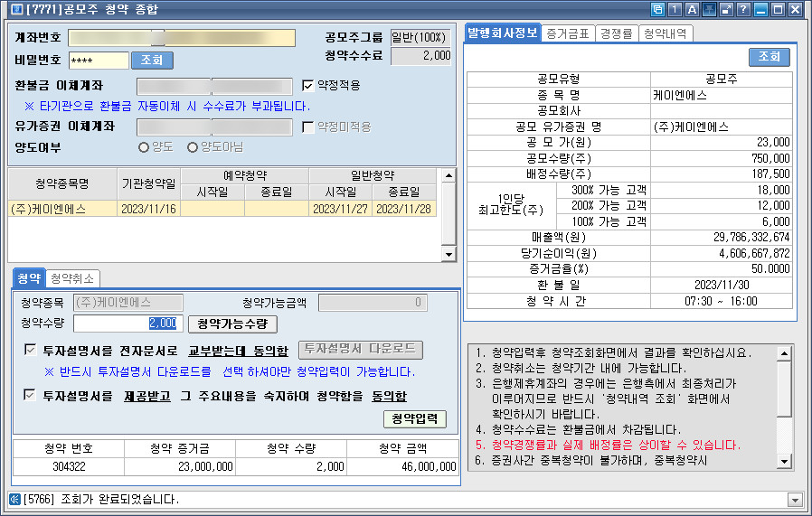
Task: Open the 경쟁률 tab
Action: [x=617, y=33]
